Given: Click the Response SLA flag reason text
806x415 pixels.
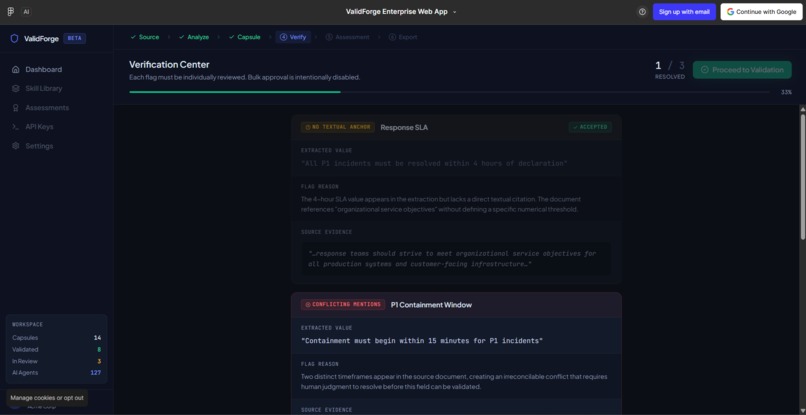Looking at the screenshot, I should click(441, 204).
